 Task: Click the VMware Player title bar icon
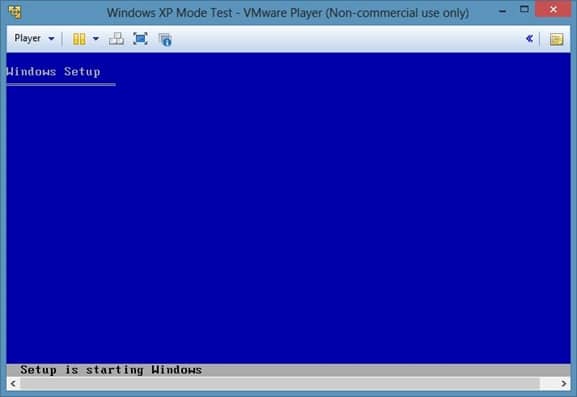[15, 12]
